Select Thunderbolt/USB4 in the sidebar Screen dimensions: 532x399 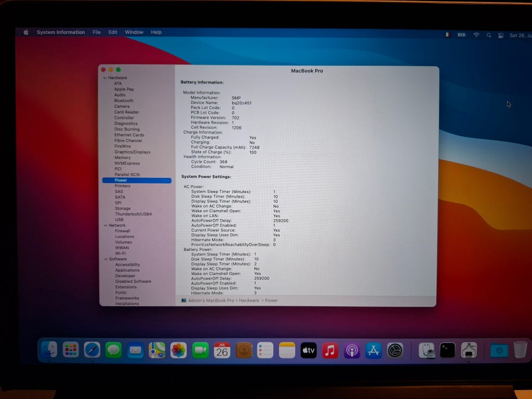(134, 214)
